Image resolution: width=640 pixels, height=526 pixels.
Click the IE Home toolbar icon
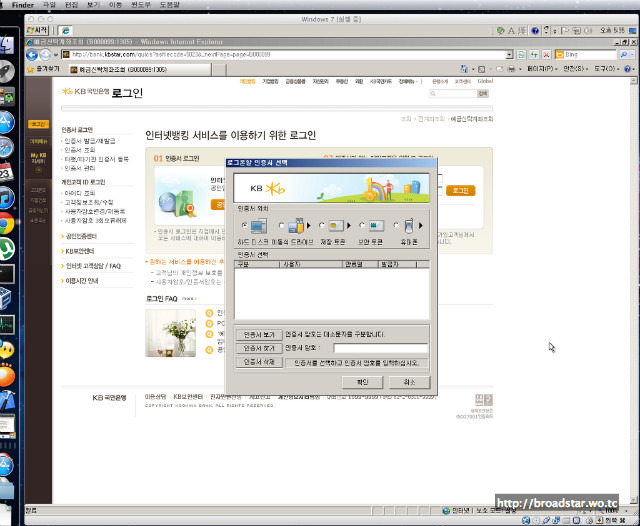pyautogui.click(x=464, y=69)
